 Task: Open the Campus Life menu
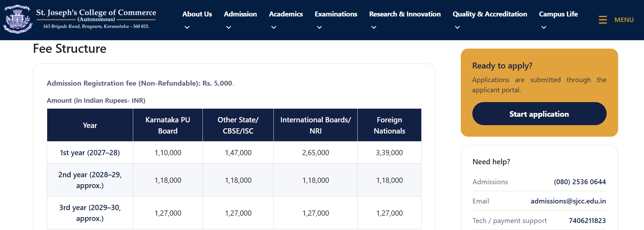pos(558,14)
